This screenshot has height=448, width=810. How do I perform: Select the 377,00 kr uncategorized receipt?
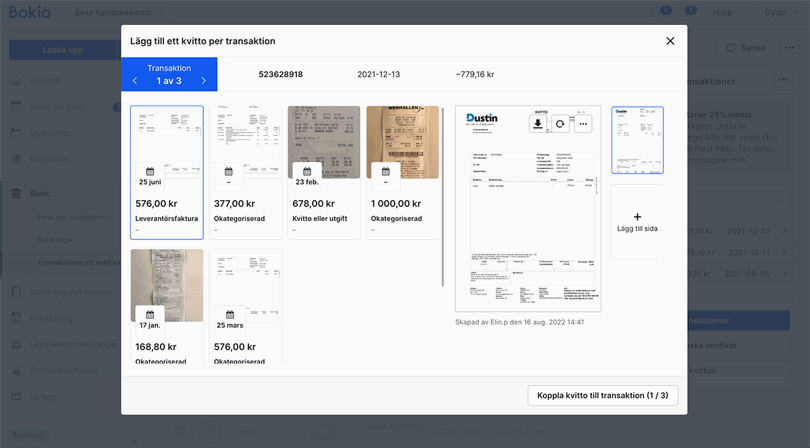pos(245,172)
